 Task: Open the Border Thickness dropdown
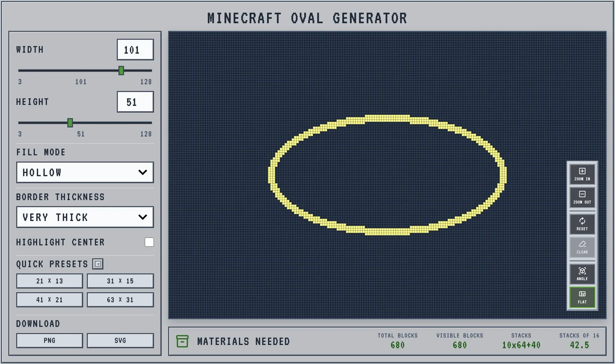[85, 217]
